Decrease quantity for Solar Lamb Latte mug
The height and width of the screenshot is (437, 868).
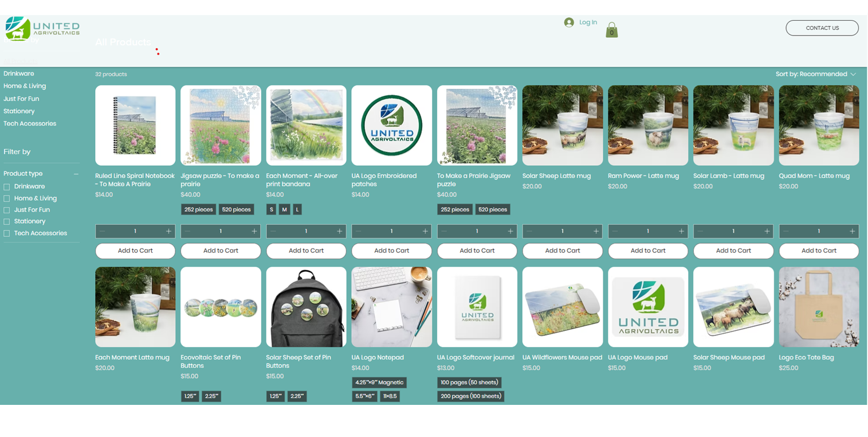pos(701,231)
